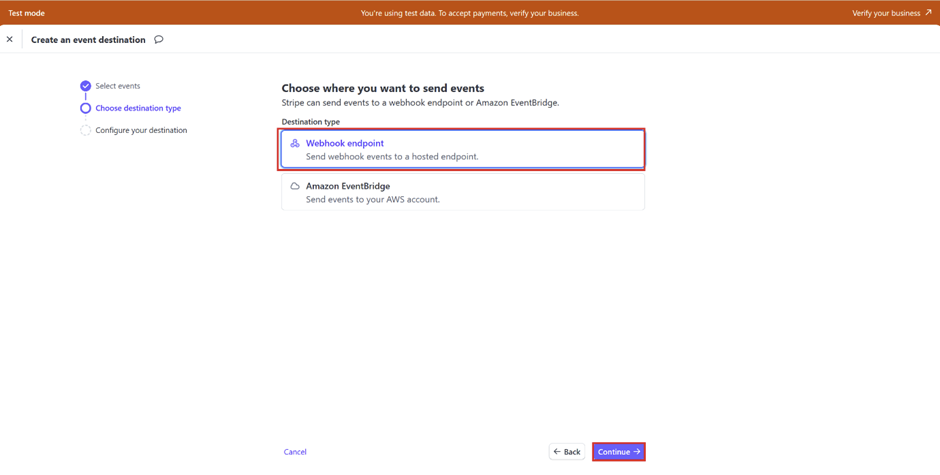940x475 pixels.
Task: Go to the Select events step
Action: tap(118, 86)
